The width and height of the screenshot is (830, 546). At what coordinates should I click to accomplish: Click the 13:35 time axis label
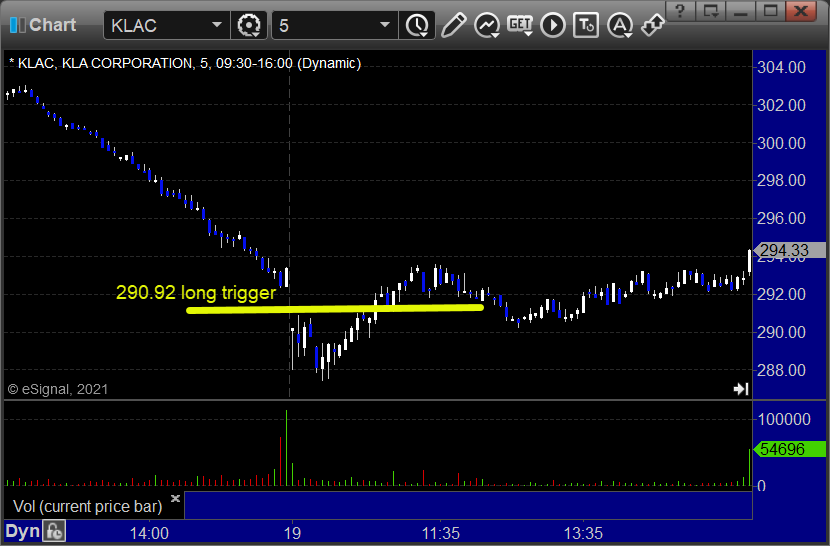coord(583,533)
